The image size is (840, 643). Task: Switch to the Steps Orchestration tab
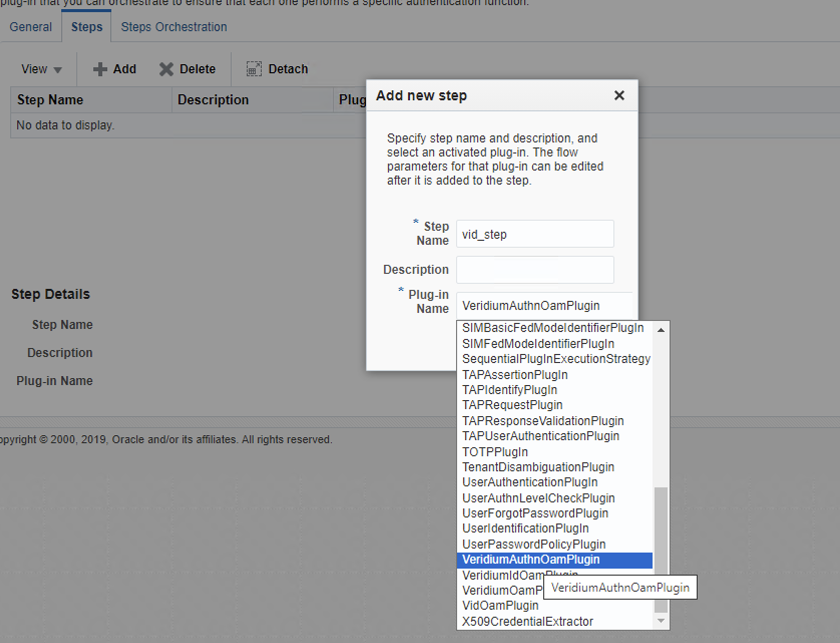pos(173,27)
